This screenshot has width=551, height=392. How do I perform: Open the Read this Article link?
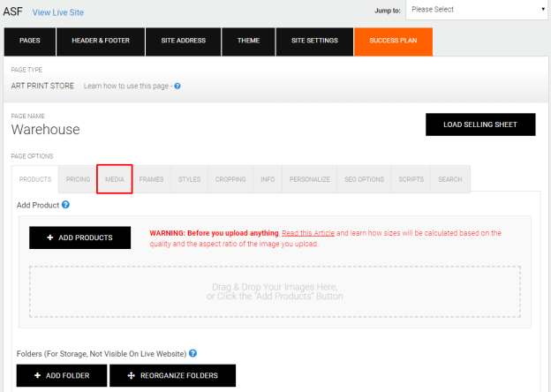(x=308, y=233)
